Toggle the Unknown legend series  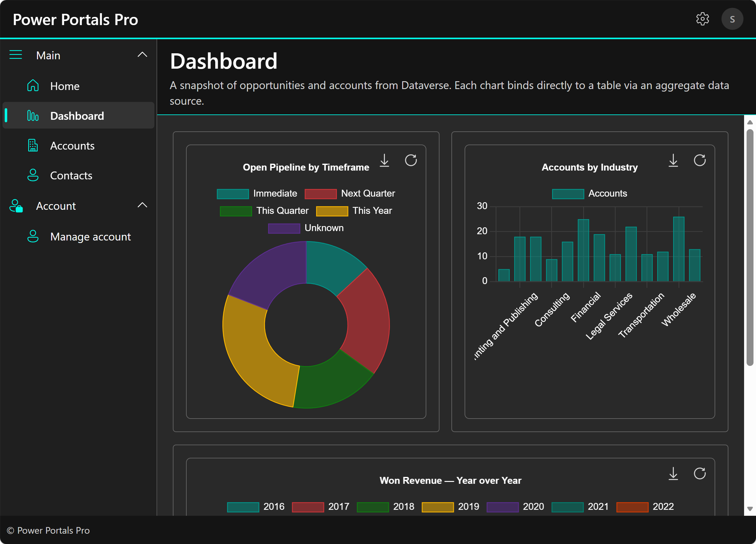click(x=306, y=228)
